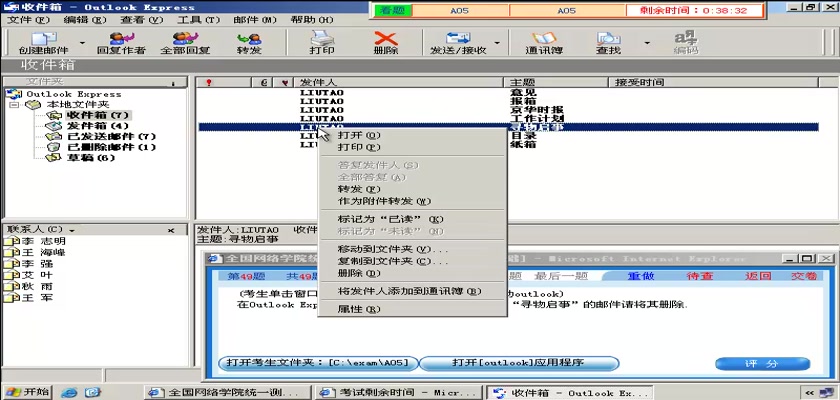Viewport: 840px width, 400px height.
Task: Close the contacts (联系人) pane
Action: [171, 230]
